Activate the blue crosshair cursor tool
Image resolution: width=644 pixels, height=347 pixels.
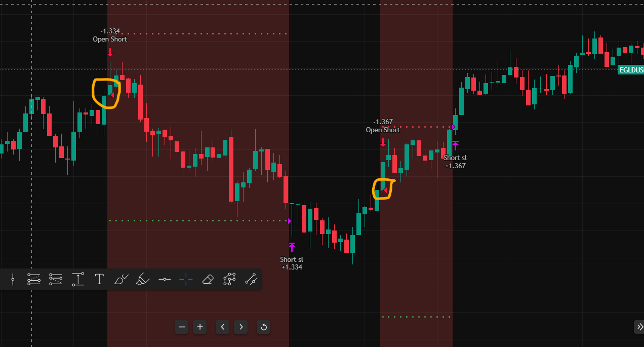pos(186,279)
